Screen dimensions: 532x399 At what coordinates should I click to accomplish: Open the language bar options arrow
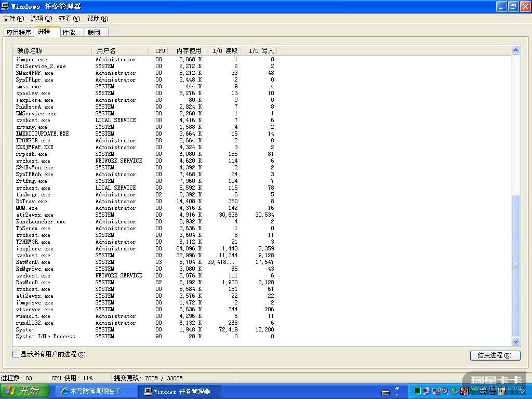pyautogui.click(x=396, y=395)
